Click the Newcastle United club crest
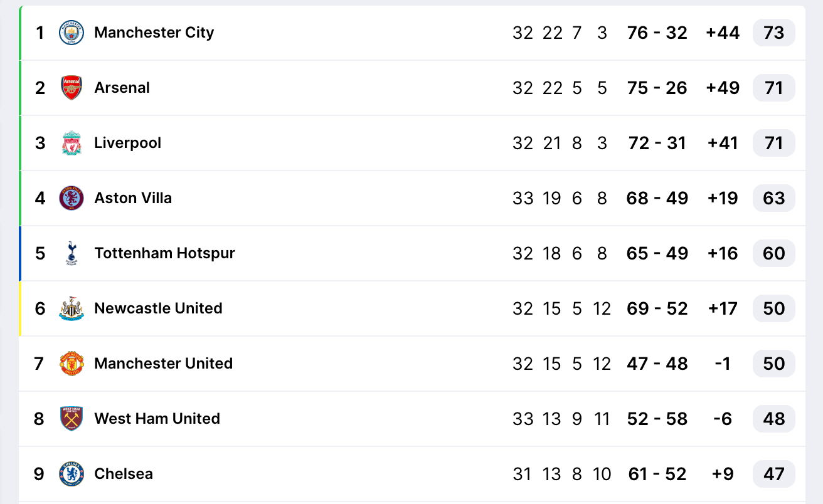This screenshot has height=504, width=823. 72,308
